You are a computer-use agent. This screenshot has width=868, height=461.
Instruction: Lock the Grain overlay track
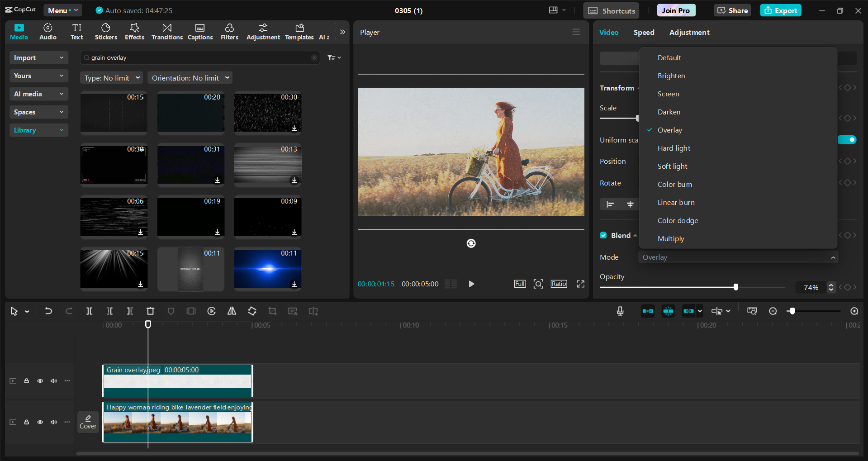coord(26,380)
